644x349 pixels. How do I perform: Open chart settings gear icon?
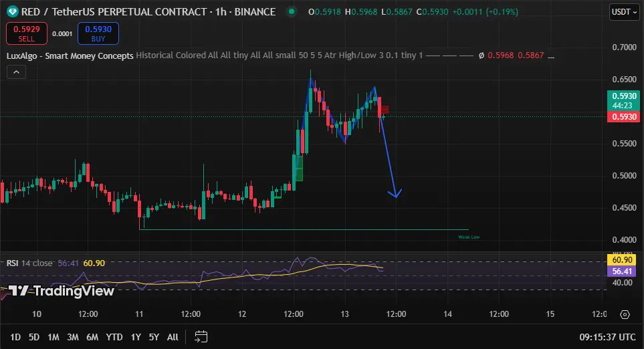click(625, 314)
